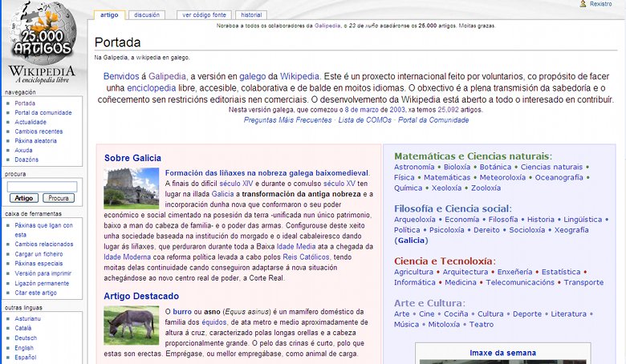This screenshot has height=364, width=626.
Task: Open Versión para imprimir link
Action: click(42, 273)
